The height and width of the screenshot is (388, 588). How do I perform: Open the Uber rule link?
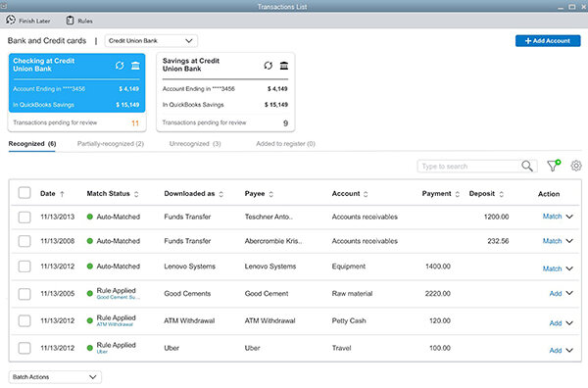click(x=102, y=352)
